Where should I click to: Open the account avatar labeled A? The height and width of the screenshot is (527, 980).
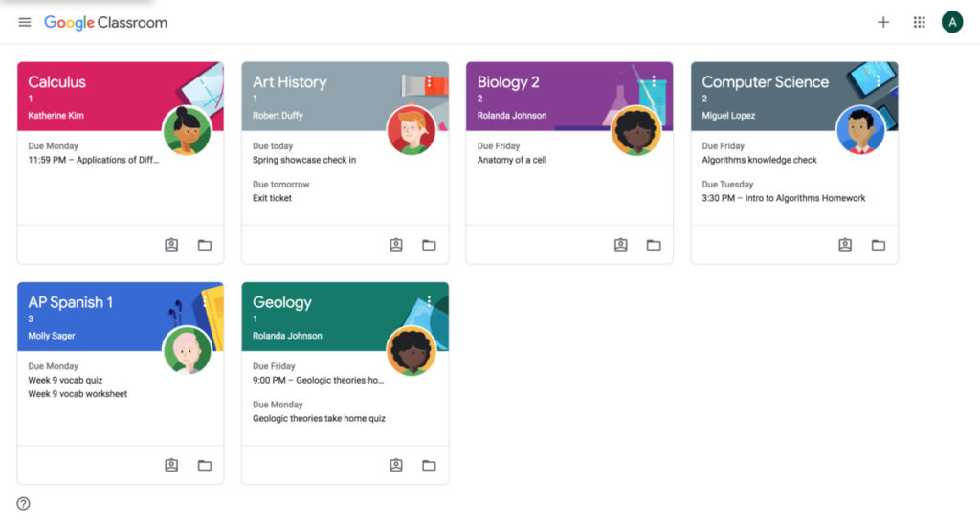(x=952, y=23)
